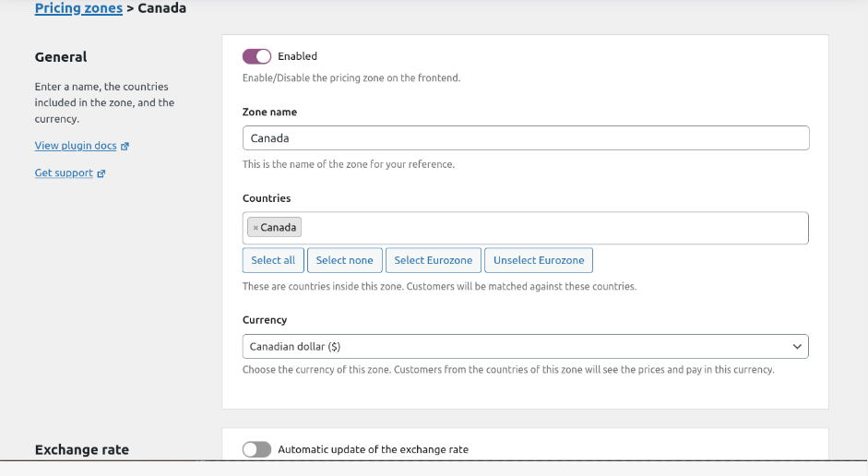The image size is (868, 476).
Task: Open the View plugin docs link
Action: click(x=76, y=146)
